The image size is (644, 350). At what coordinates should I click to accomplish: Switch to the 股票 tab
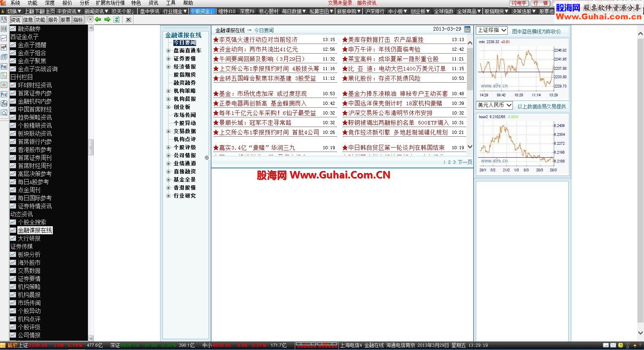pyautogui.click(x=65, y=19)
